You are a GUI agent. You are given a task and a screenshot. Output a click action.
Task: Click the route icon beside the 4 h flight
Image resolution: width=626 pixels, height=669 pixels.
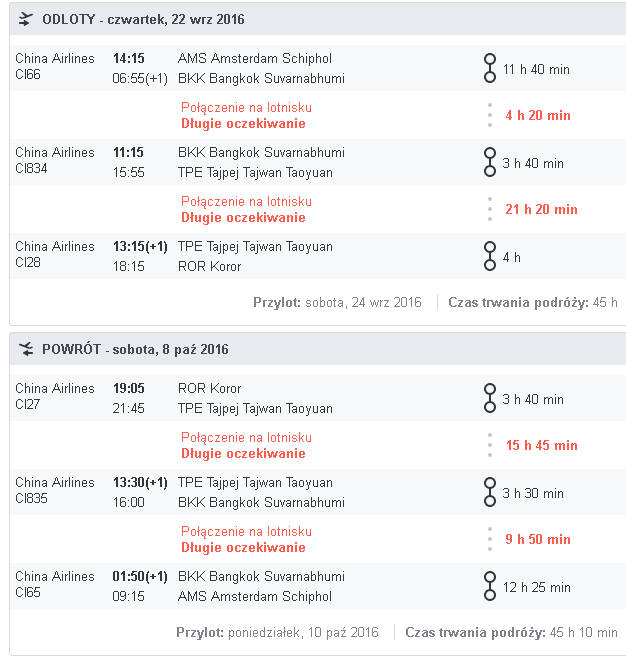(490, 256)
